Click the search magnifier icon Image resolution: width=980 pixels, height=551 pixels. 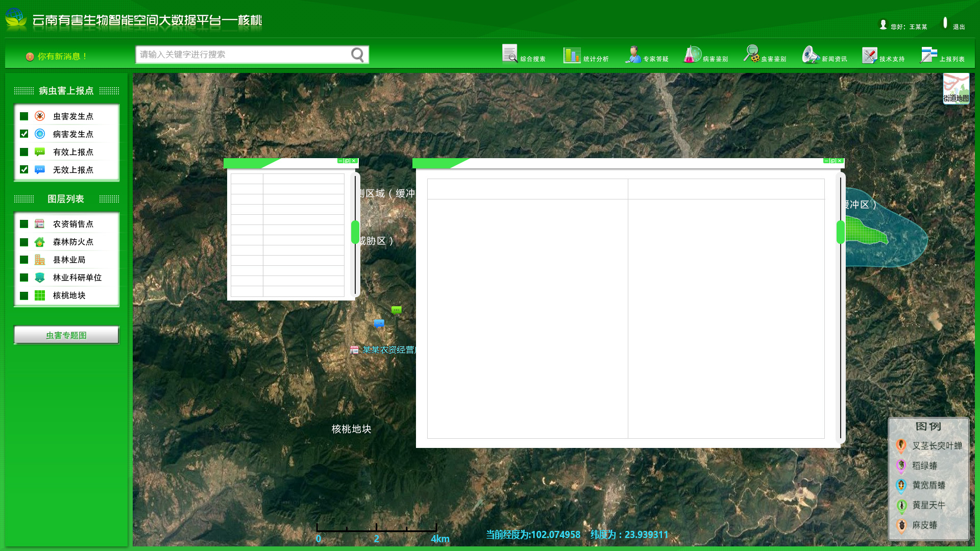(357, 55)
